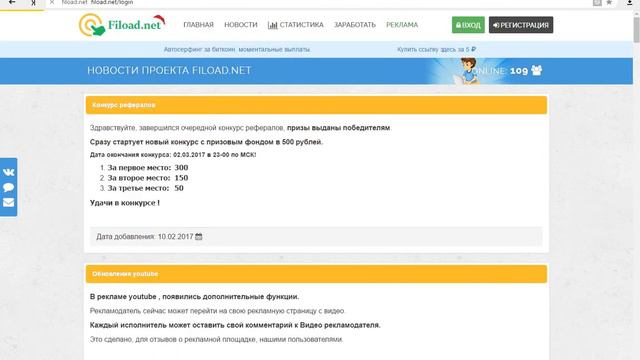Click the online users group icon
Screen dimensions: 640x360
coord(536,70)
